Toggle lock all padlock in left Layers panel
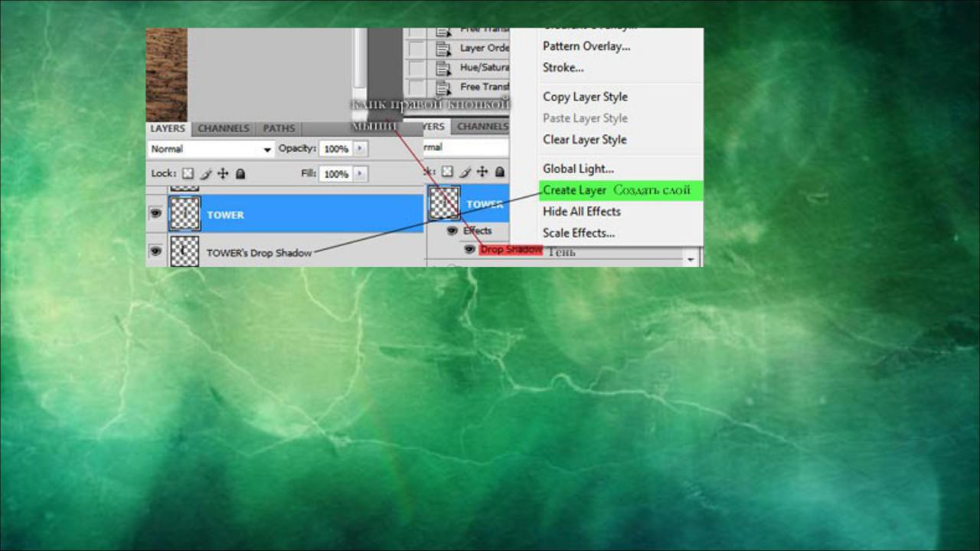This screenshot has height=551, width=980. 240,174
